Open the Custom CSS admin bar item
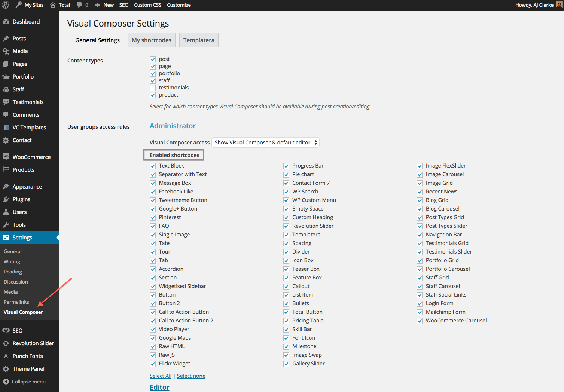564x392 pixels. (148, 5)
